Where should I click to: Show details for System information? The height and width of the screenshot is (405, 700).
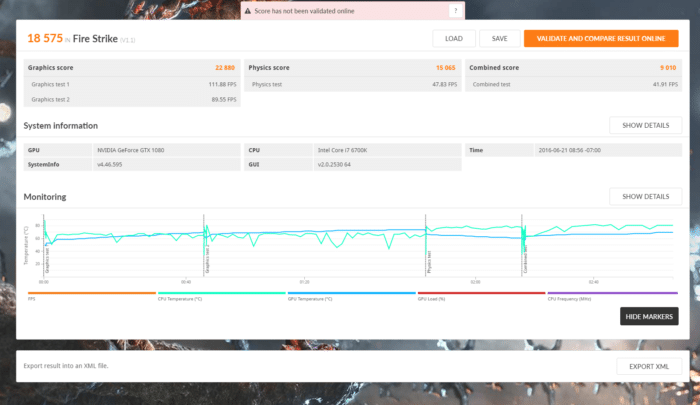coord(646,125)
